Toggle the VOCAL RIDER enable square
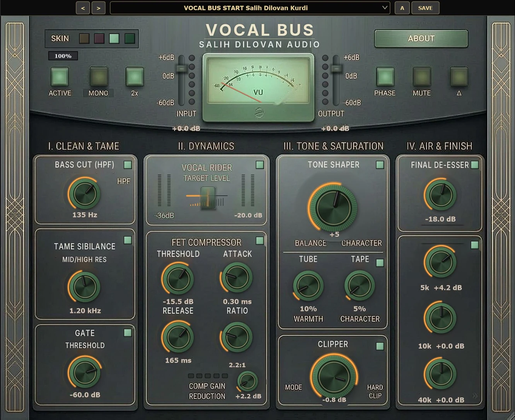The height and width of the screenshot is (420, 515). tap(260, 165)
